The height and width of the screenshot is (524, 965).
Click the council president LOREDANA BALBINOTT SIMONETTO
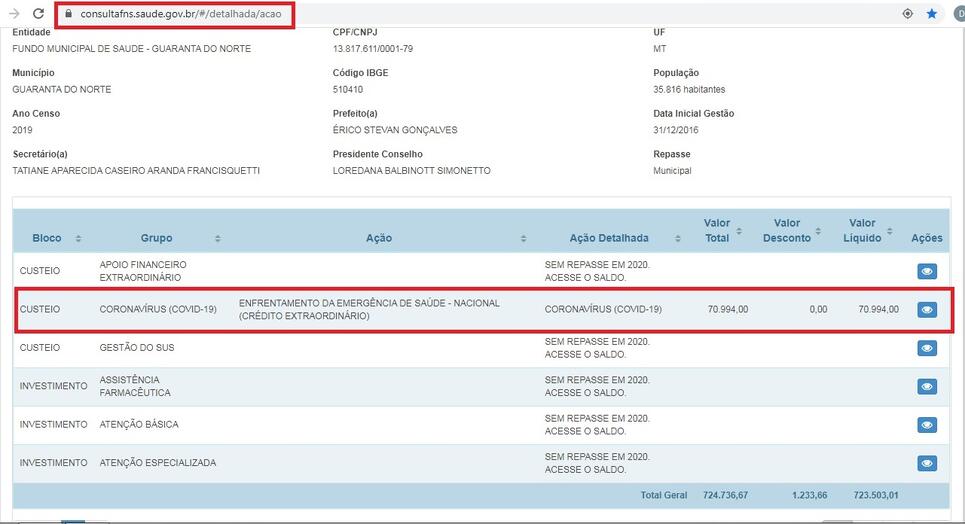coord(412,171)
